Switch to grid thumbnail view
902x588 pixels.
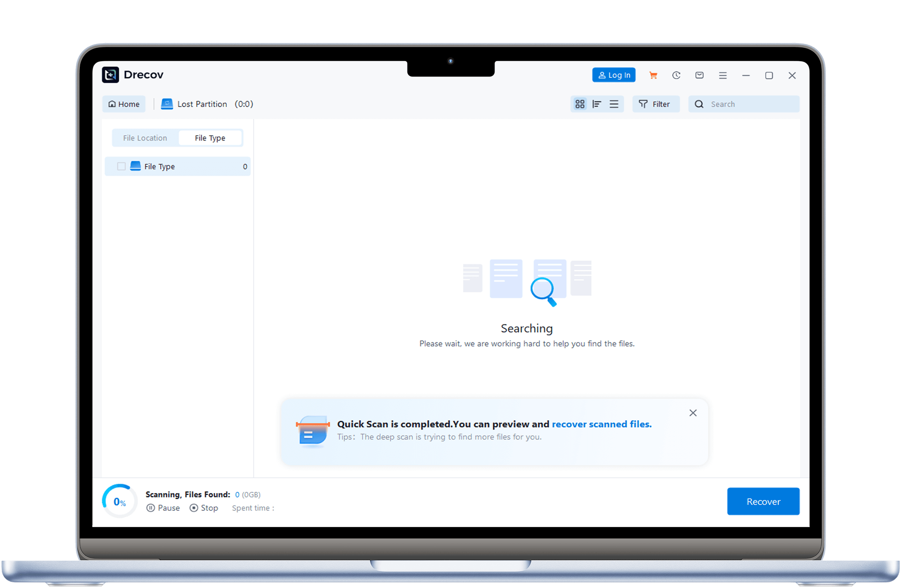pos(580,104)
